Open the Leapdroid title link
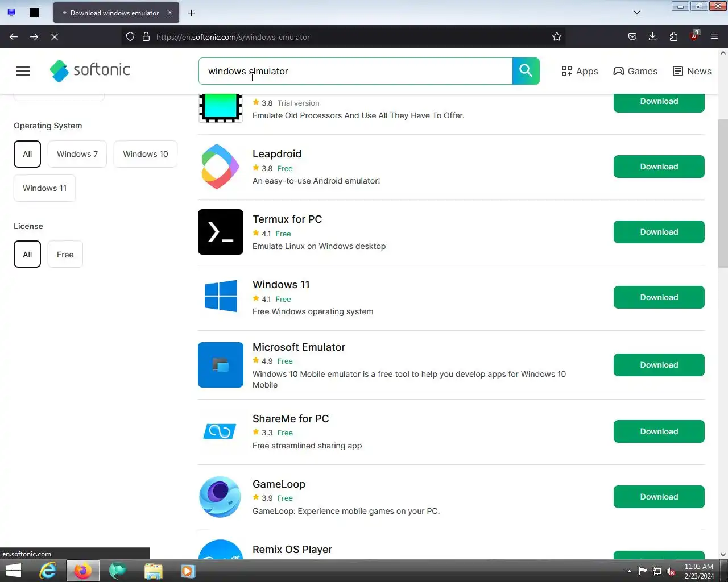 tap(277, 154)
